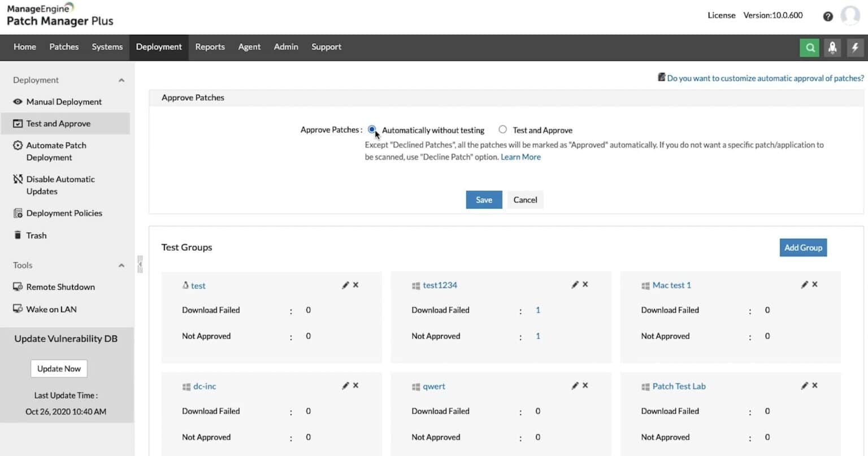Click the rocket launch icon in the header
The width and height of the screenshot is (868, 456).
832,47
